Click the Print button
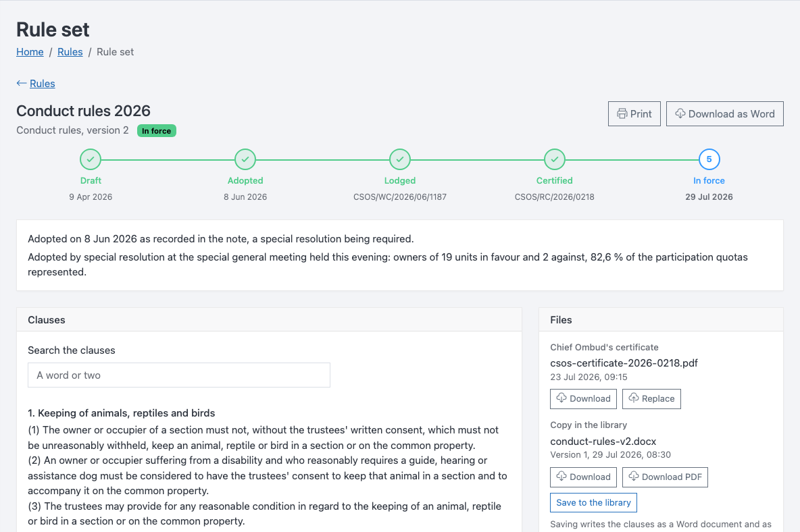Screen dimensions: 800x532 tap(634, 113)
